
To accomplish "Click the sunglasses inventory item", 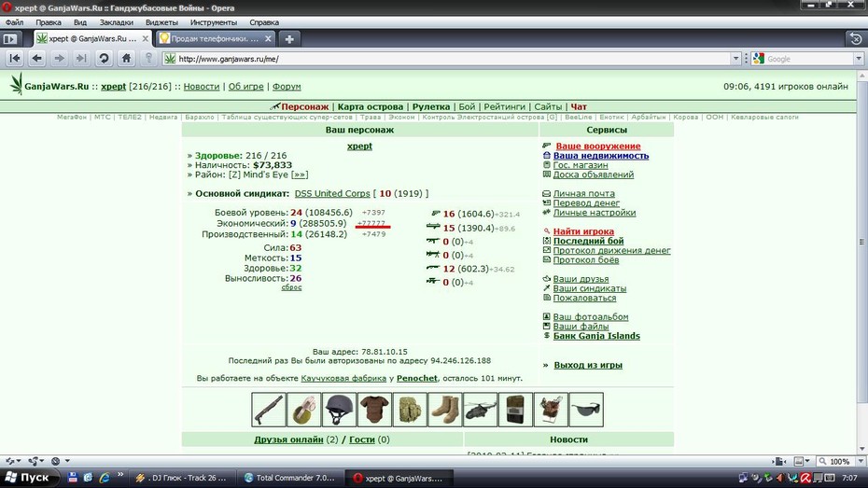I will click(586, 410).
